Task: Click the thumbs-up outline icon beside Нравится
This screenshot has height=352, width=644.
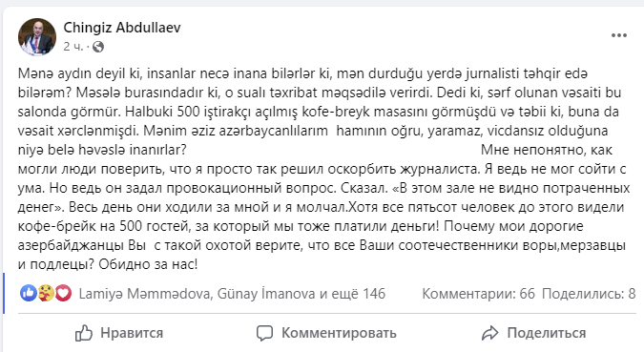Action: coord(84,333)
